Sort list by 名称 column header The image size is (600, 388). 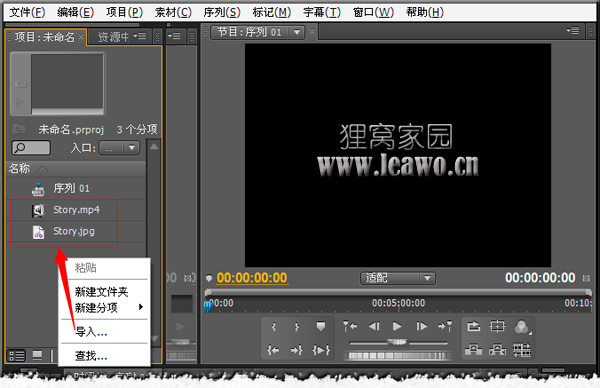(x=20, y=168)
